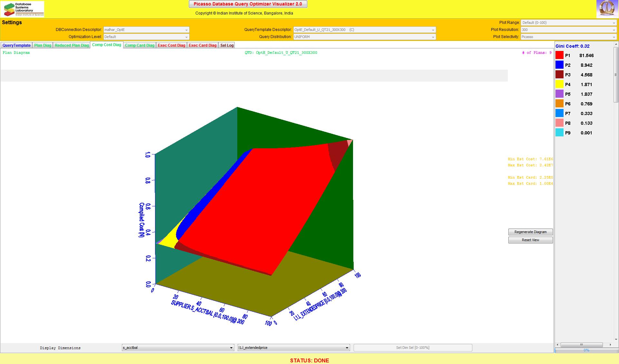This screenshot has width=619, height=364.
Task: Click the legend panel horizontal scrollbar
Action: [x=581, y=345]
